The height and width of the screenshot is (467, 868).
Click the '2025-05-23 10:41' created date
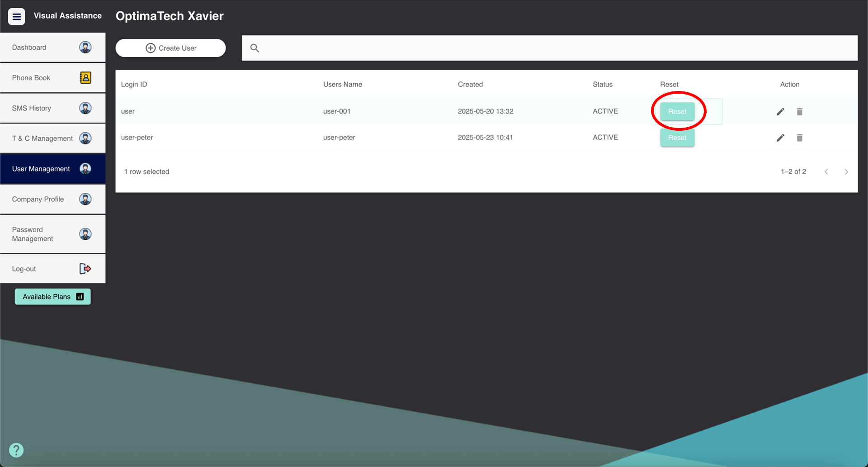point(486,138)
